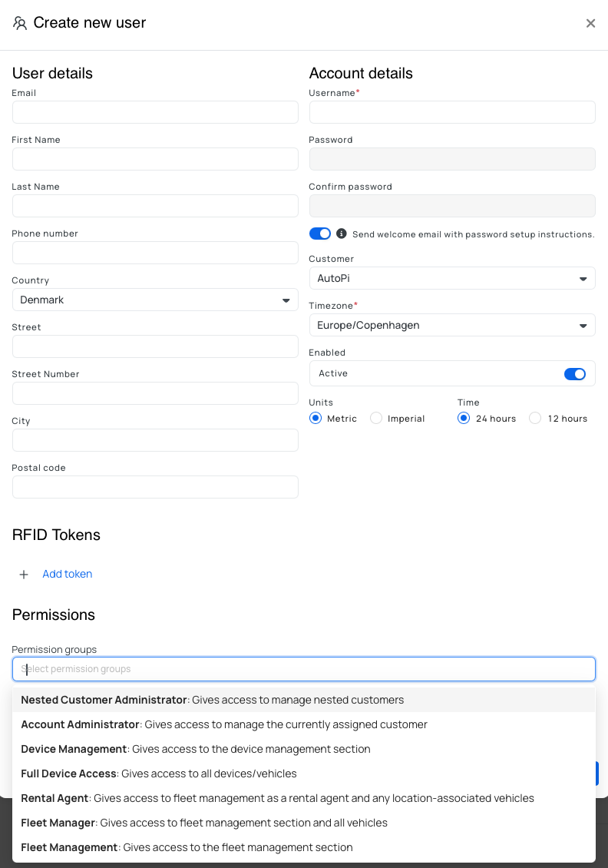Select the Imperial units radio button

tap(376, 418)
